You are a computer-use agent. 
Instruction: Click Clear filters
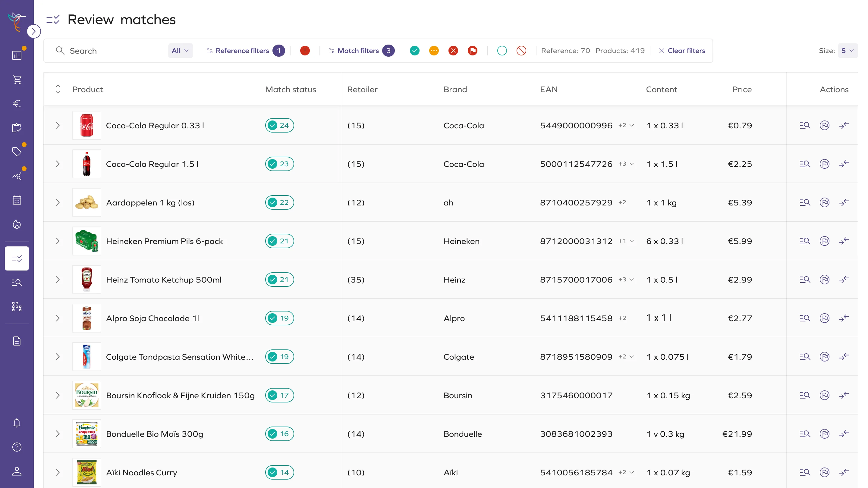[x=682, y=51]
